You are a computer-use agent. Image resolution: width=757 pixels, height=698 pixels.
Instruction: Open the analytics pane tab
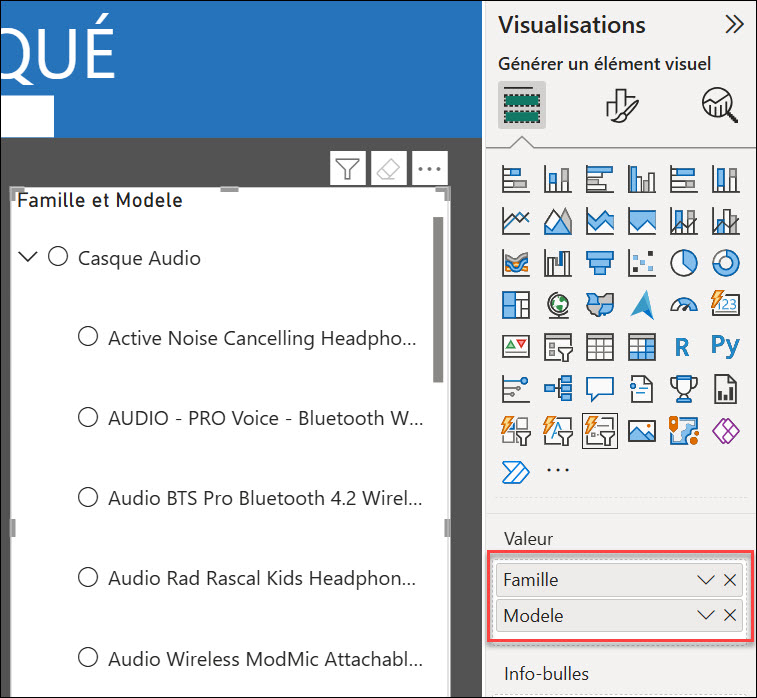click(x=719, y=104)
